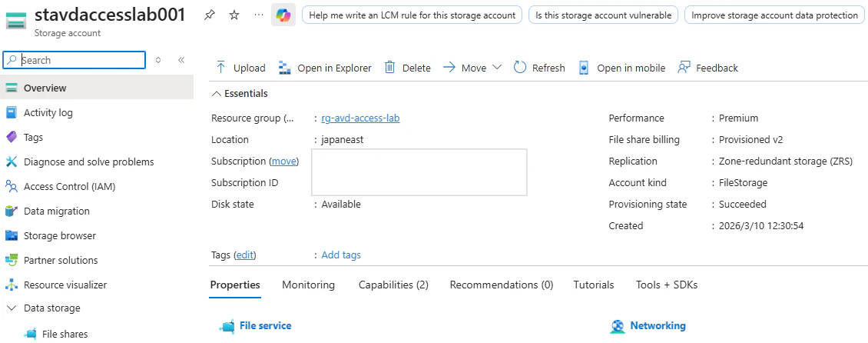Viewport: 868px width, 343px height.
Task: Open the Tutorials tab
Action: (594, 285)
